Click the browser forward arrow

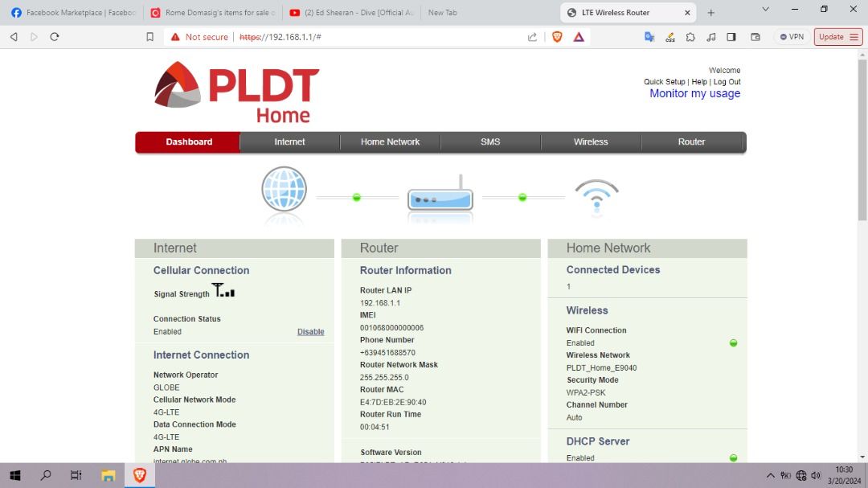pos(34,36)
